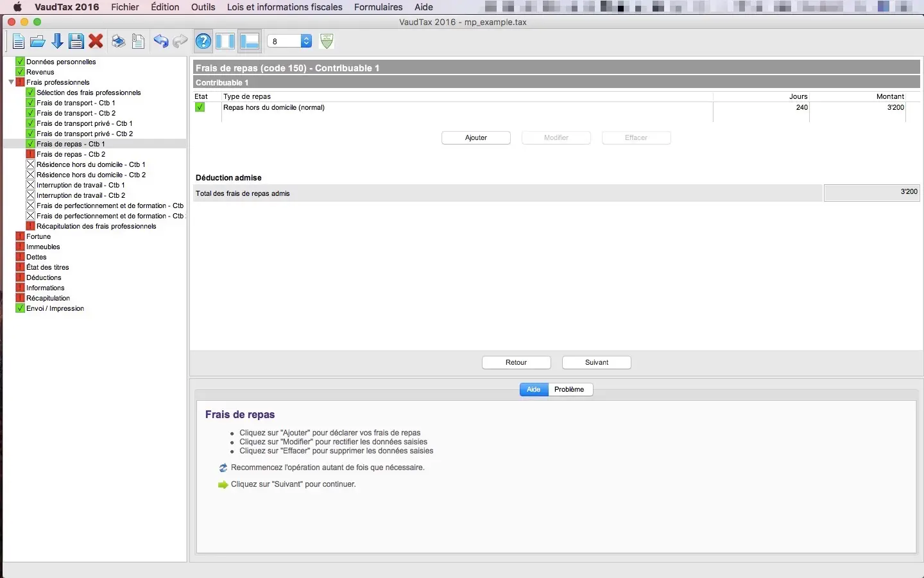Image resolution: width=924 pixels, height=578 pixels.
Task: Click the red icon beside État des titres
Action: click(x=20, y=267)
